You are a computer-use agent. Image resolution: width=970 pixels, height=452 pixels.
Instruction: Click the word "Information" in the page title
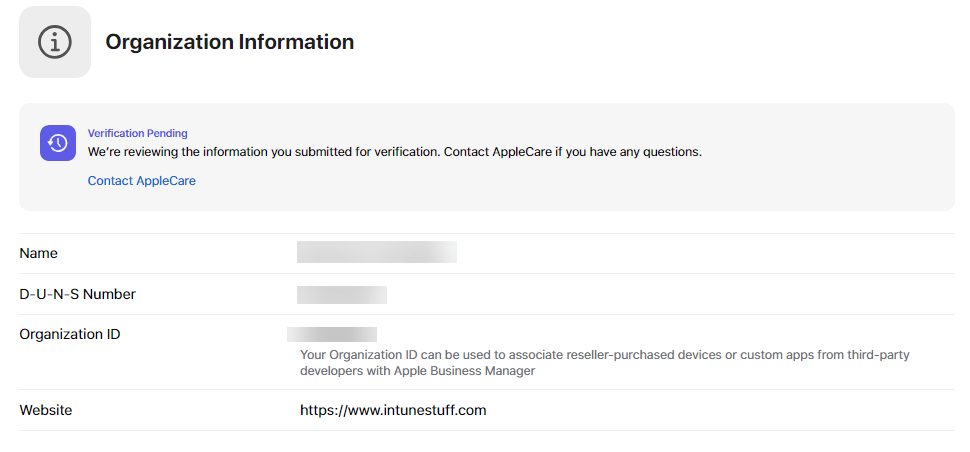pyautogui.click(x=296, y=42)
